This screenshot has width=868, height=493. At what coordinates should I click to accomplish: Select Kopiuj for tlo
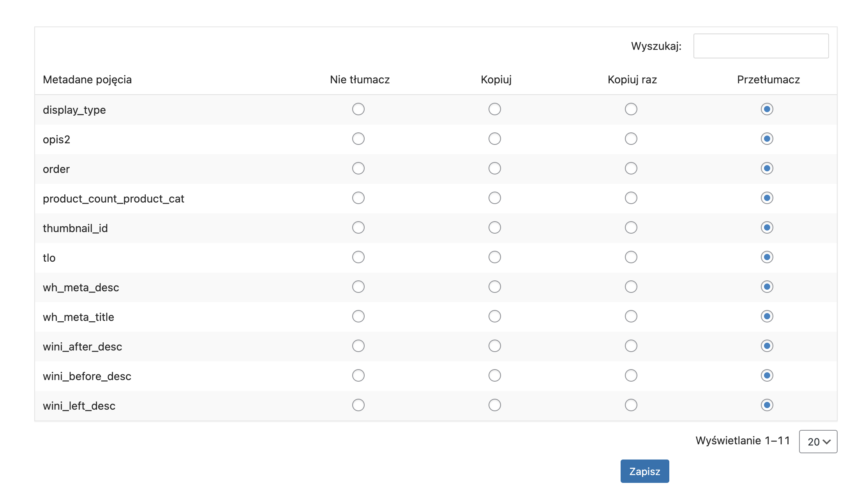click(x=495, y=257)
